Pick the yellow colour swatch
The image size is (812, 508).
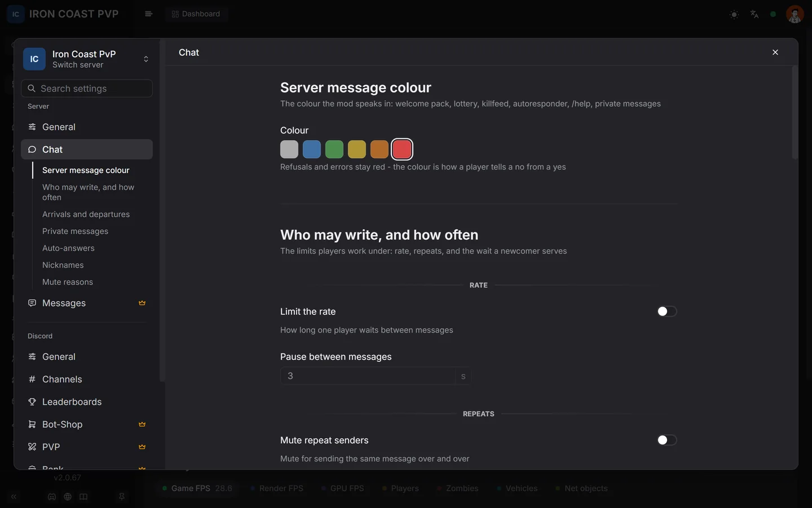[x=357, y=150]
